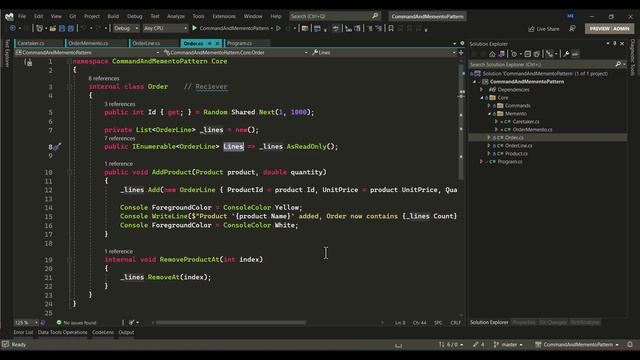Image resolution: width=640 pixels, height=360 pixels.
Task: Open the Build menu
Action: 113,16
